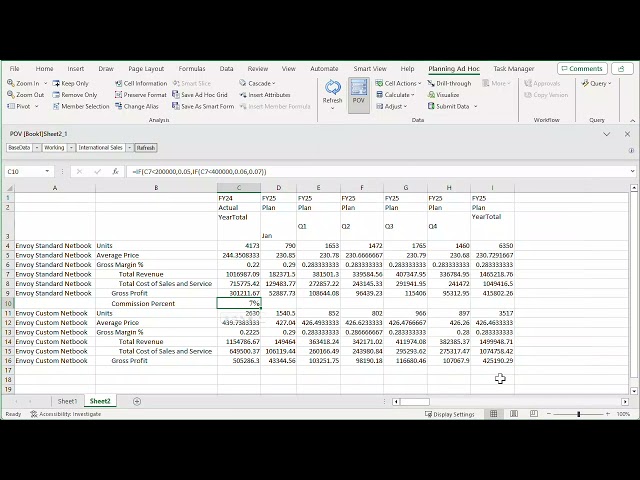Click the Comments button
This screenshot has width=640, height=480.
(582, 69)
